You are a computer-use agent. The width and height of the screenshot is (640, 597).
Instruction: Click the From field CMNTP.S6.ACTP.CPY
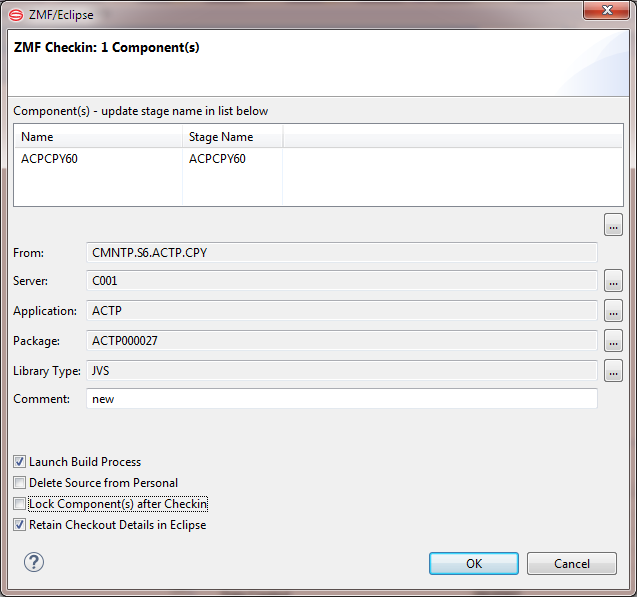[x=342, y=253]
